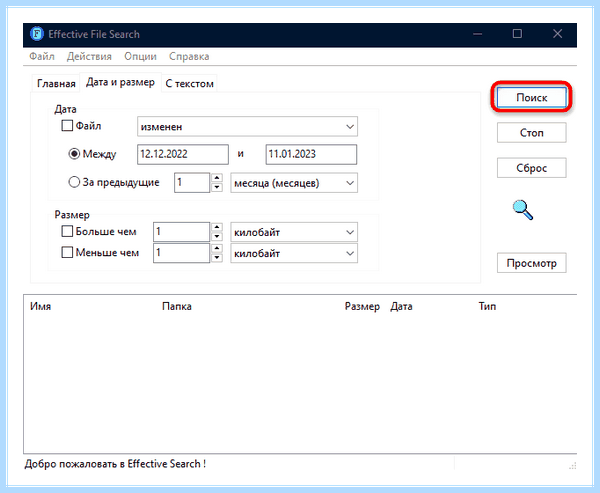Tick the Меньше чем checkbox
This screenshot has height=493, width=600.
click(67, 252)
